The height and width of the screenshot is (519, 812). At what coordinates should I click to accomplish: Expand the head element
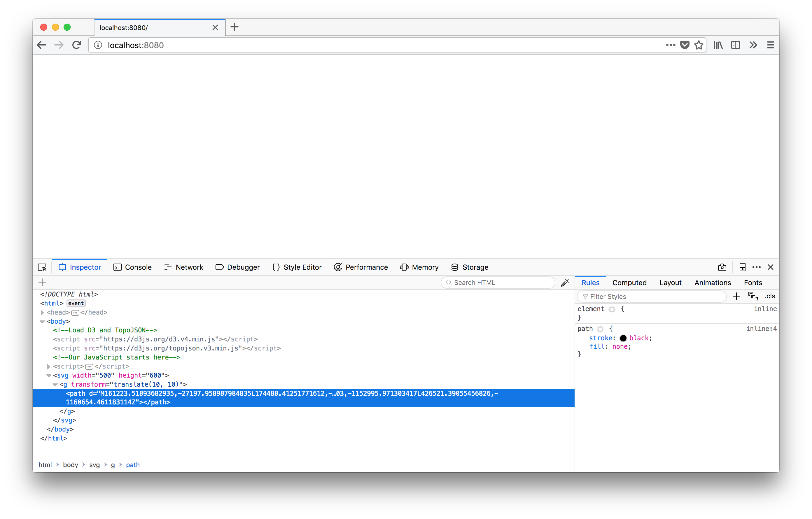tap(43, 312)
